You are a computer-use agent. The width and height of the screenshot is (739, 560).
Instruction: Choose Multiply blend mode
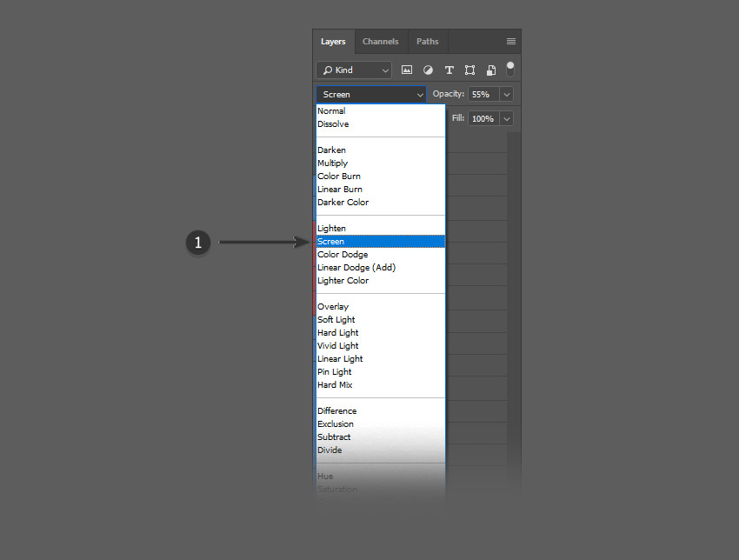[x=381, y=163]
